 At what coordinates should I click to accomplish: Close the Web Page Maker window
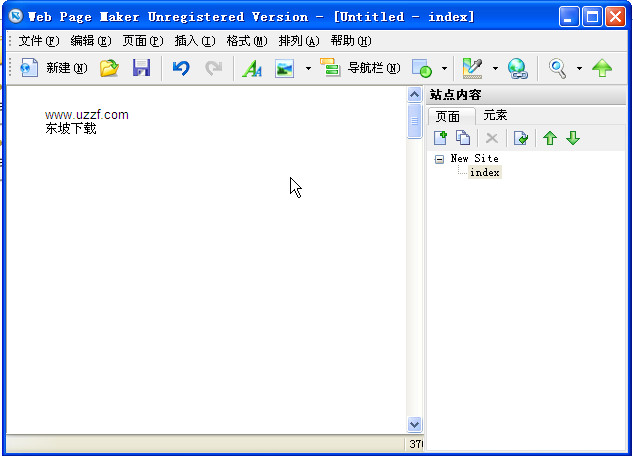tap(616, 17)
